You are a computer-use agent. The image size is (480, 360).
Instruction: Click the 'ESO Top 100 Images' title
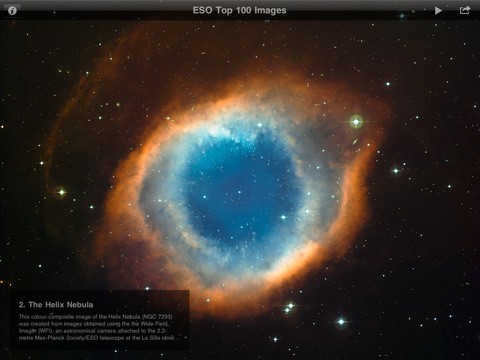point(240,10)
